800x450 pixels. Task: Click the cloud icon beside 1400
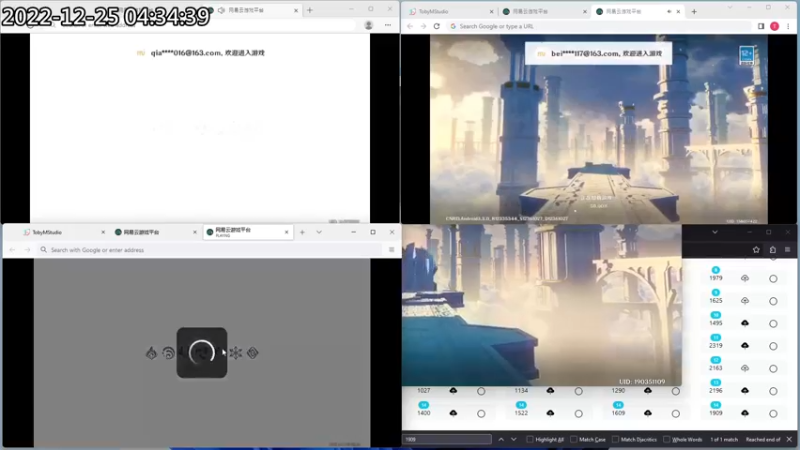coord(453,413)
